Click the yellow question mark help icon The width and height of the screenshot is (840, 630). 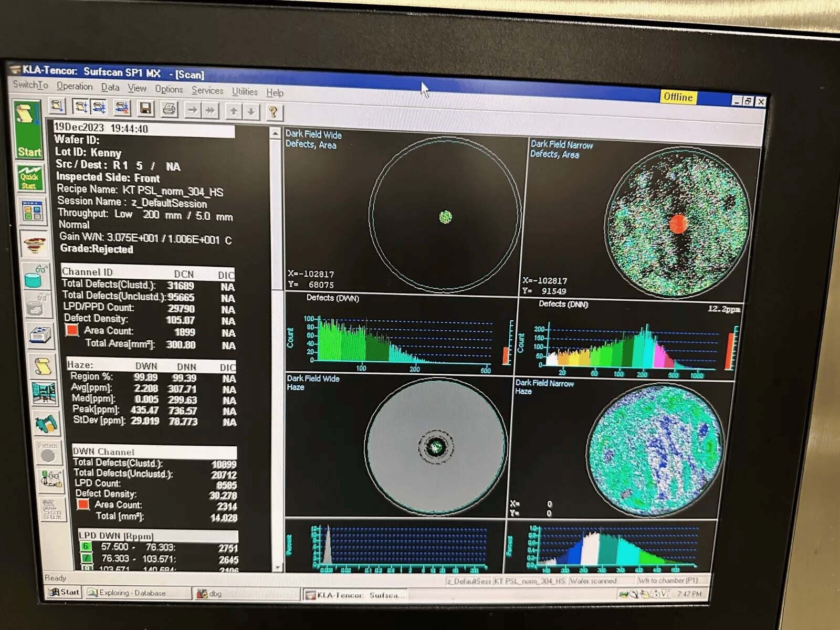tap(273, 112)
